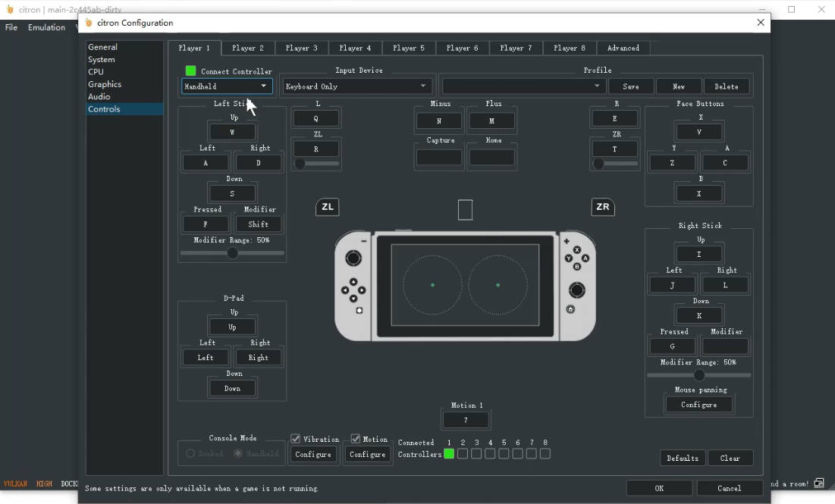Open the Handheld controller type dropdown
Screen dimensions: 835x504
coord(227,86)
